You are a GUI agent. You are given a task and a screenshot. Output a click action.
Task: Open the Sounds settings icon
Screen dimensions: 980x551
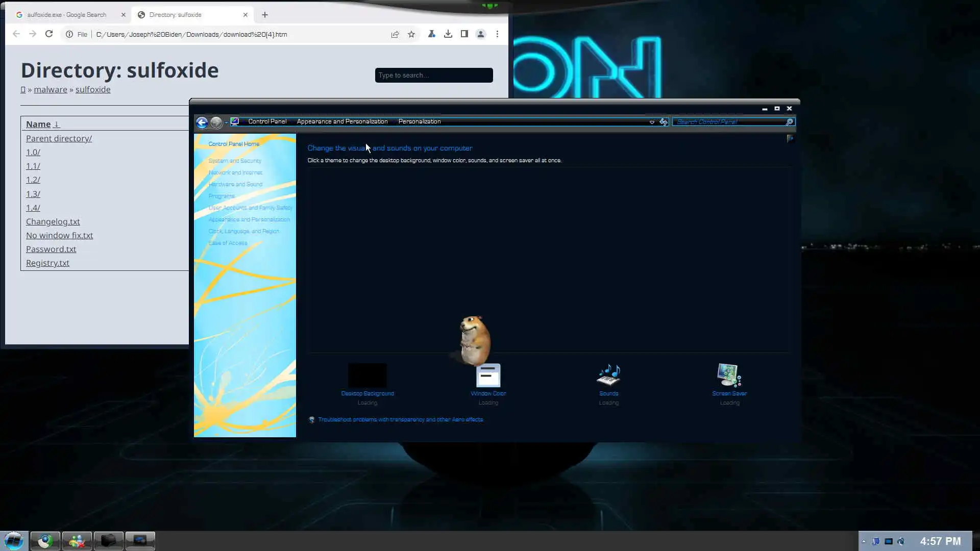tap(608, 376)
